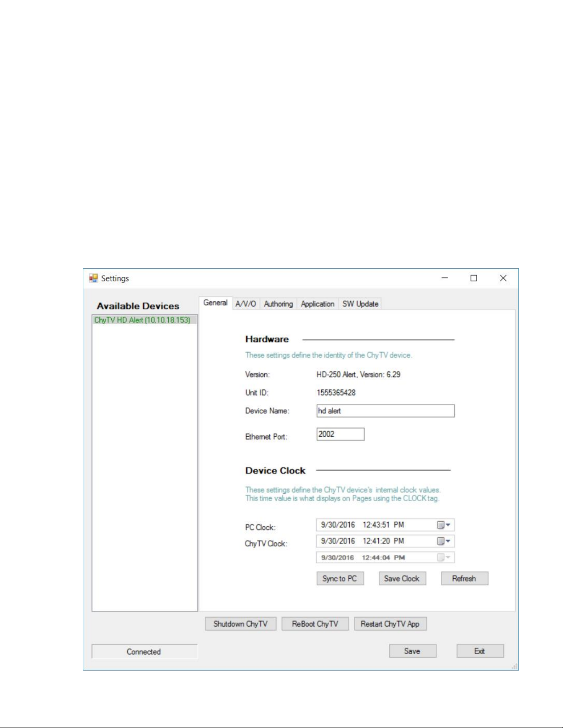Screen dimensions: 563x728
Task: Click the PC Clock date 9/30/2016
Action: point(338,525)
